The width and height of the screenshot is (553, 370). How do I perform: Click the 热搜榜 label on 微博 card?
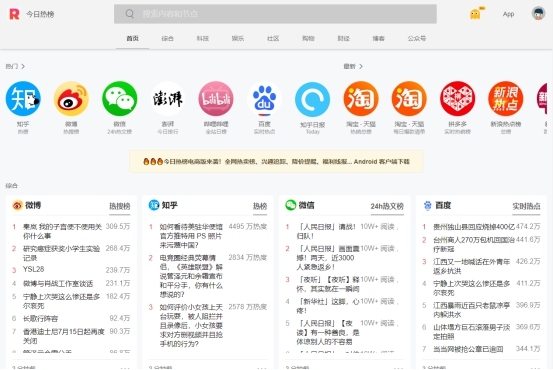[x=120, y=206]
